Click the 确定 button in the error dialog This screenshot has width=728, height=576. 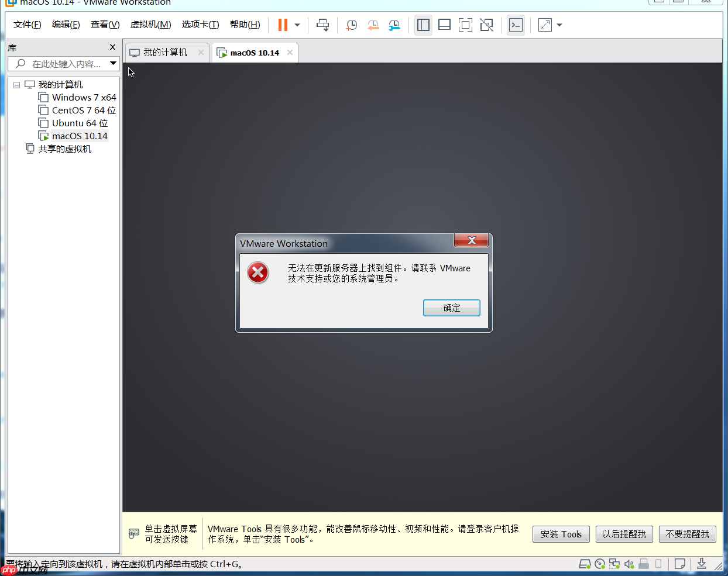click(451, 308)
